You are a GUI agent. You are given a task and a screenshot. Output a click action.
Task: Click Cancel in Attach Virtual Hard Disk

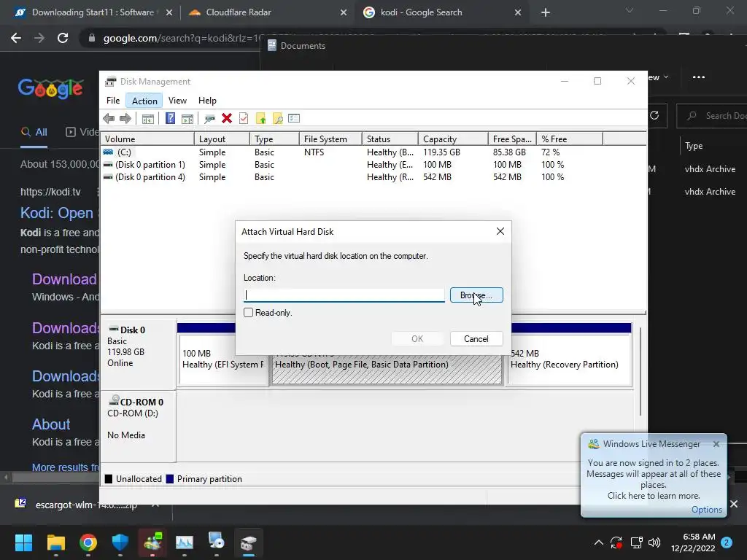[x=476, y=338]
